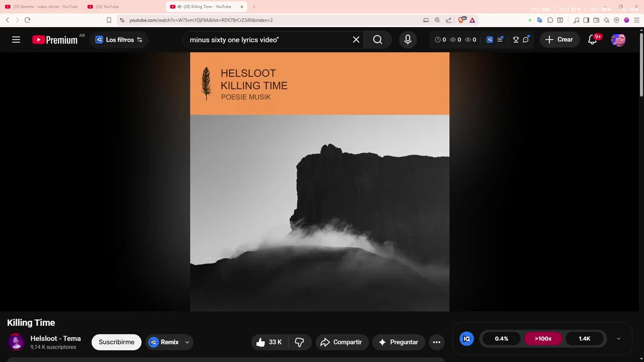Dislike the video with thumbs down
Image resolution: width=644 pixels, height=362 pixels.
(299, 342)
